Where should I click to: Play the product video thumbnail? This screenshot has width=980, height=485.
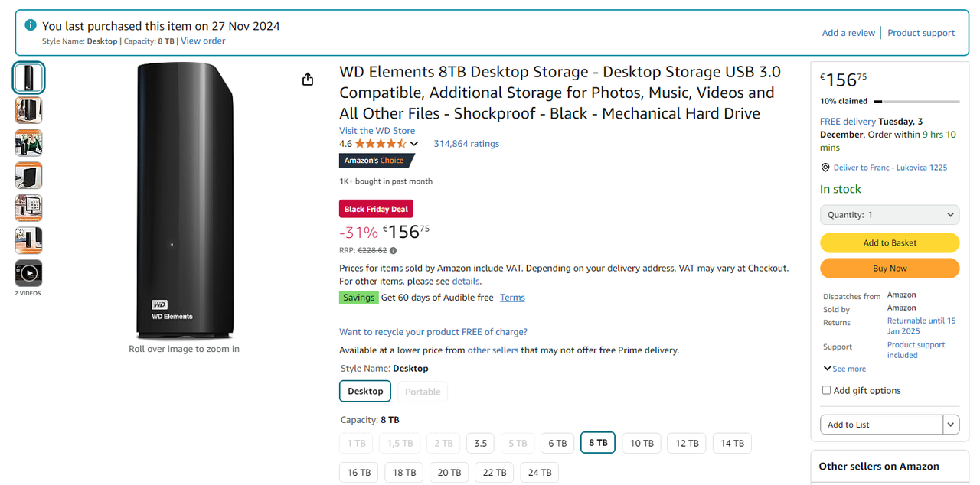(x=29, y=273)
